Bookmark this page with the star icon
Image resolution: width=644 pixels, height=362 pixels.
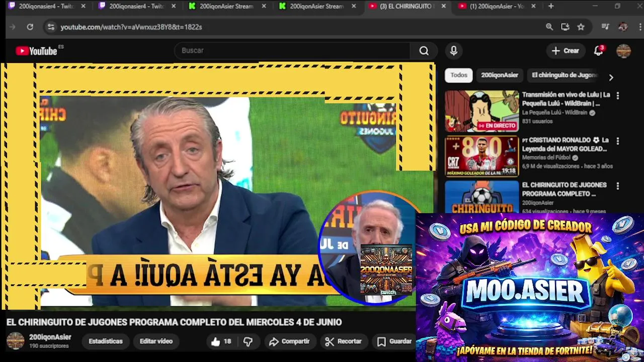pos(581,27)
